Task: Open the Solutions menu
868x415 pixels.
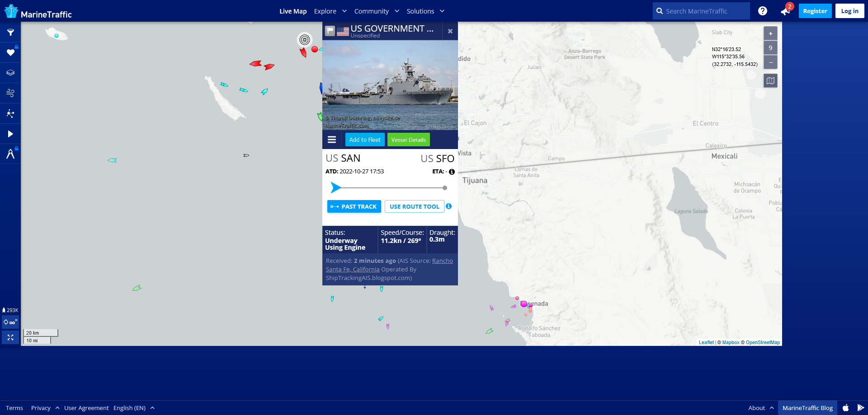Action: [420, 11]
